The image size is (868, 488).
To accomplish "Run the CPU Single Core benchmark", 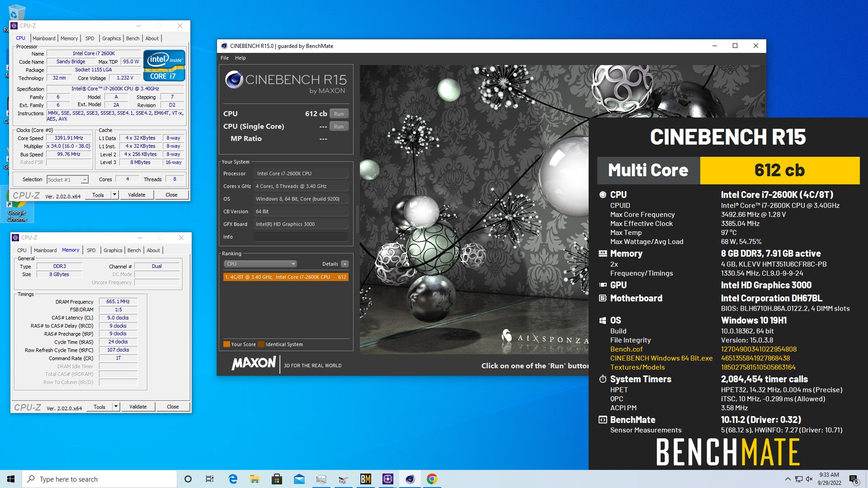I will [339, 127].
